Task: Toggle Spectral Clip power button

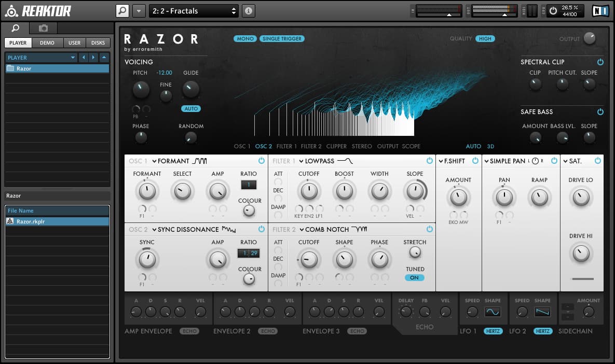Action: tap(600, 62)
